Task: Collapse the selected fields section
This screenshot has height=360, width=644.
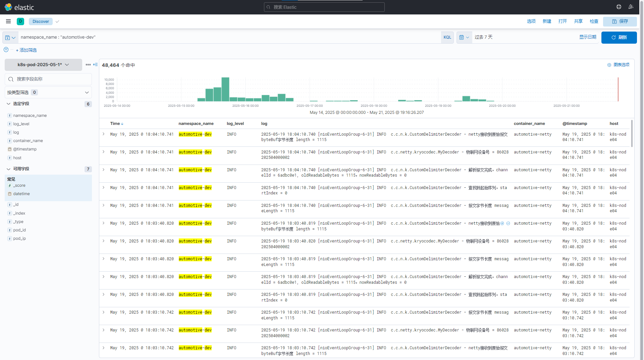Action: [x=8, y=104]
